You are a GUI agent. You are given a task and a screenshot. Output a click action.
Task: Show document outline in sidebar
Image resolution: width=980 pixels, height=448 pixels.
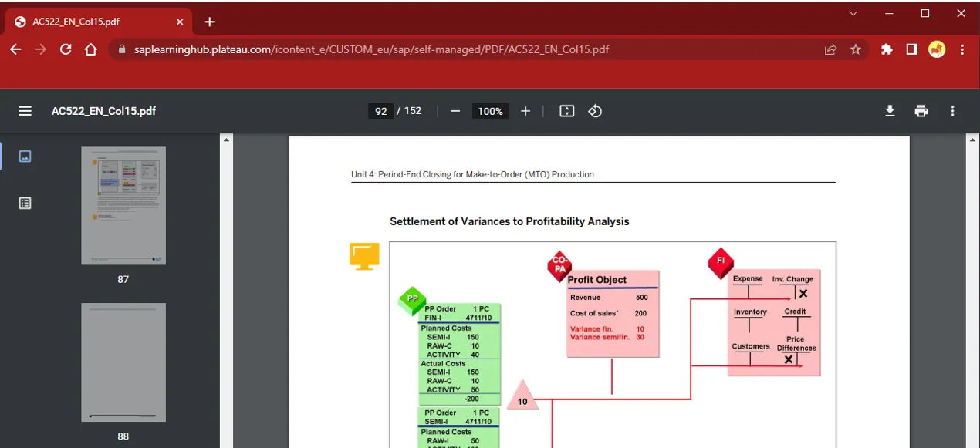(x=25, y=204)
